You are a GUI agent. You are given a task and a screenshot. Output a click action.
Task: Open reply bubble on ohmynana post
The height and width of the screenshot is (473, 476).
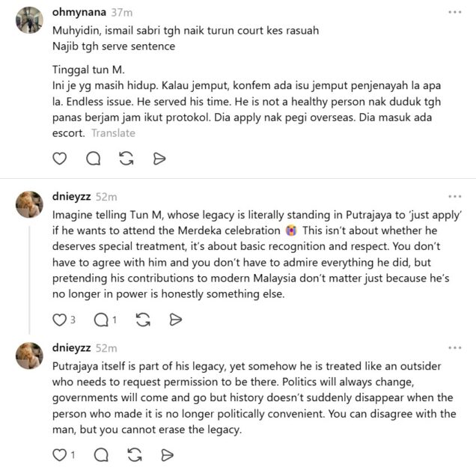[x=94, y=159]
